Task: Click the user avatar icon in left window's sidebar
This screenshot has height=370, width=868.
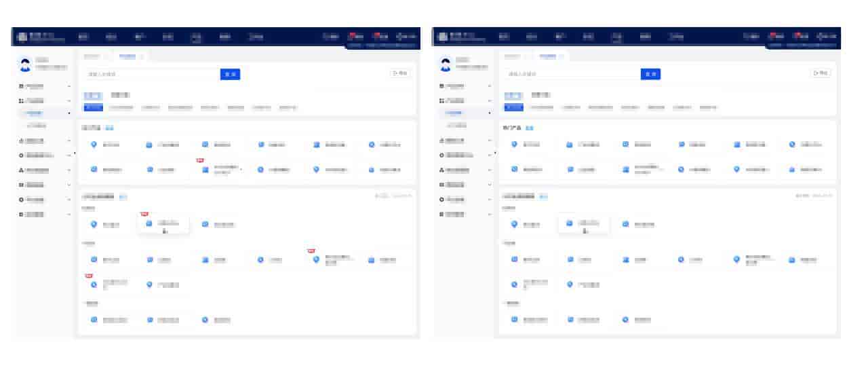Action: [x=25, y=64]
